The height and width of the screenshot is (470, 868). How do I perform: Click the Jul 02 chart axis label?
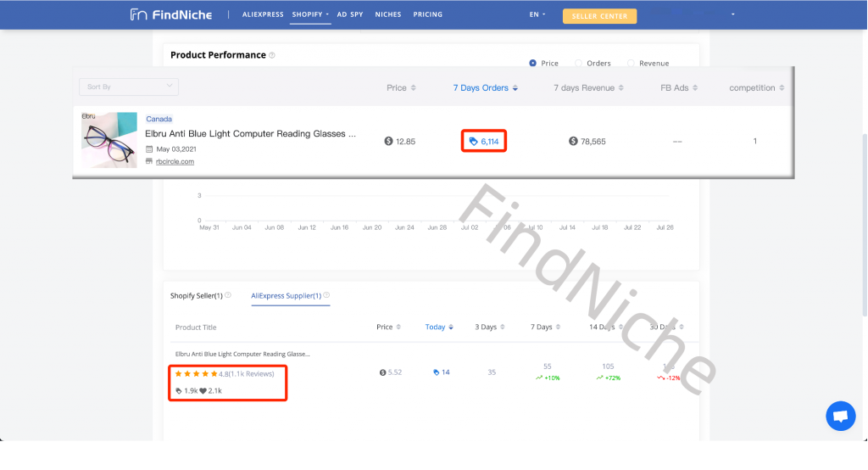click(470, 227)
